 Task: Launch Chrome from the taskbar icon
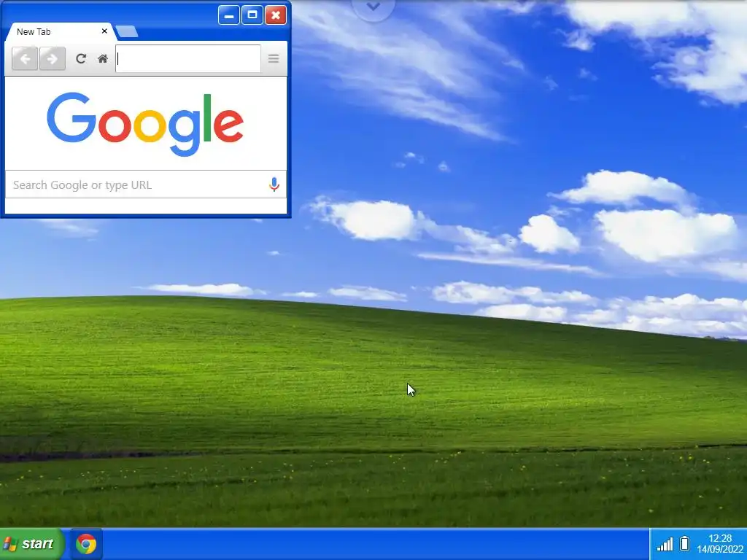click(x=86, y=544)
